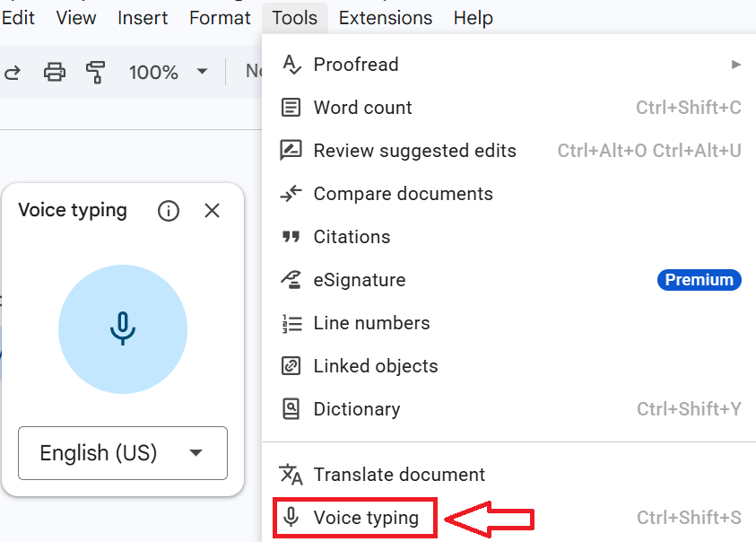Close the Voice typing panel
The width and height of the screenshot is (756, 542).
pos(212,211)
